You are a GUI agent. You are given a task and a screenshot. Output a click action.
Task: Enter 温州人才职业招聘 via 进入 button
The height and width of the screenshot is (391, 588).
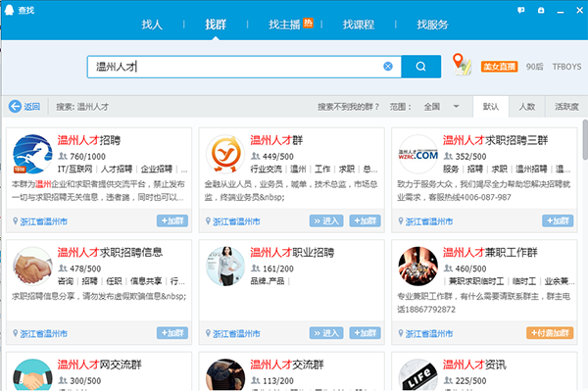click(x=326, y=333)
